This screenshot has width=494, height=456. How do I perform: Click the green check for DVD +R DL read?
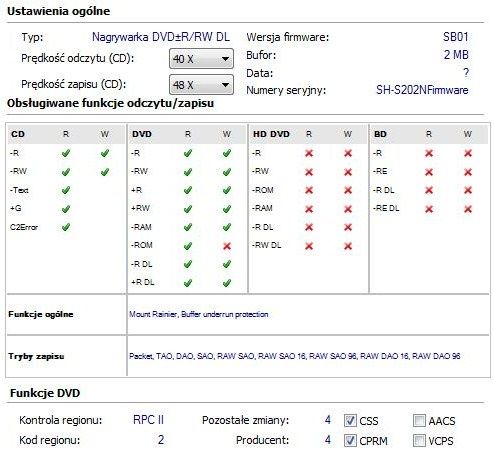pyautogui.click(x=188, y=283)
